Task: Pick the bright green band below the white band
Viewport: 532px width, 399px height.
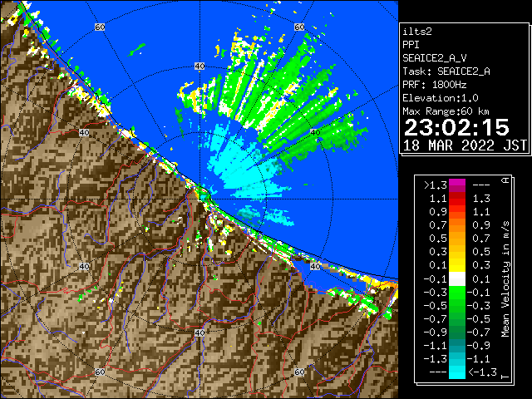Action: (457, 293)
